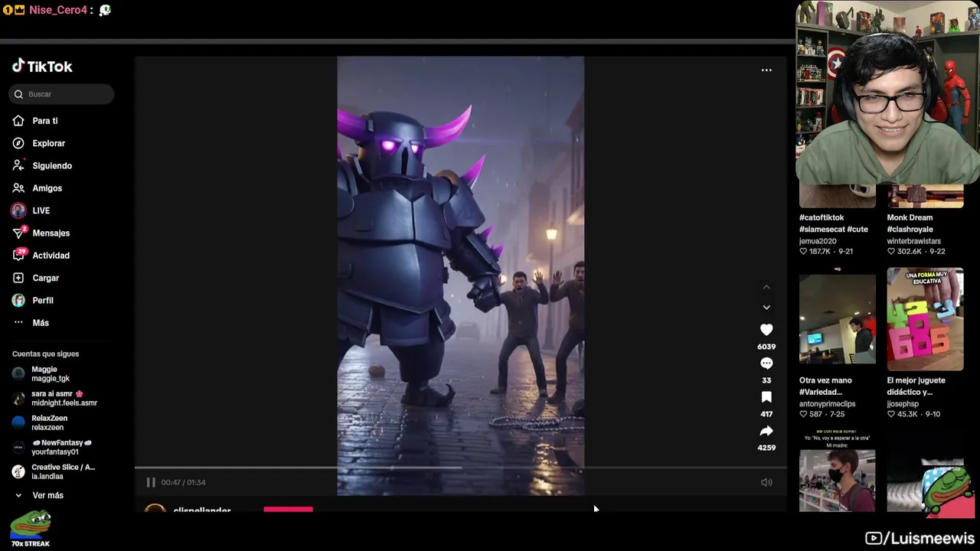Open the Para ti feed
The image size is (980, 551).
point(44,121)
